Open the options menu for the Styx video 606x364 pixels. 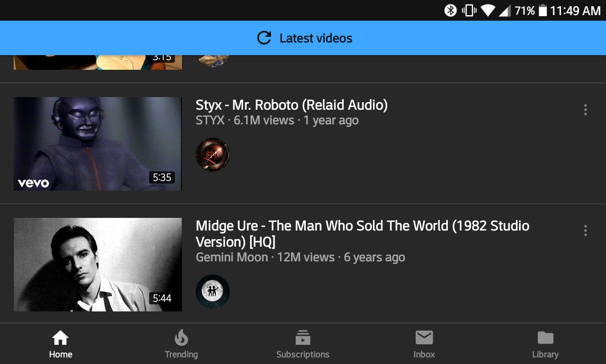click(585, 110)
